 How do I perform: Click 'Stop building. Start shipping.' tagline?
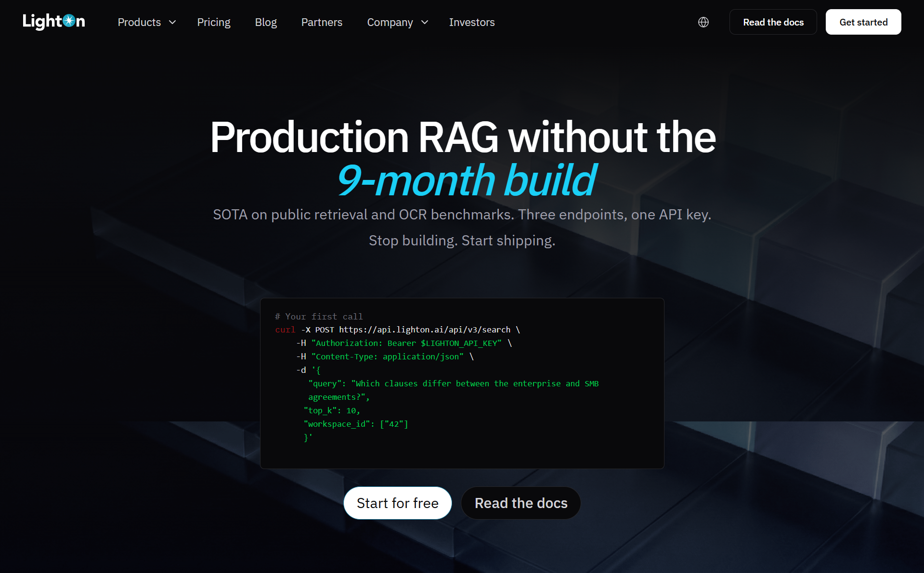coord(462,241)
